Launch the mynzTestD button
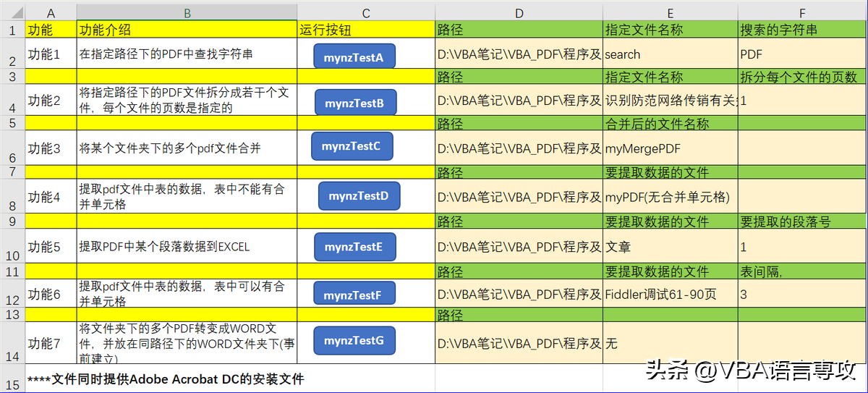The width and height of the screenshot is (868, 393). [x=359, y=195]
